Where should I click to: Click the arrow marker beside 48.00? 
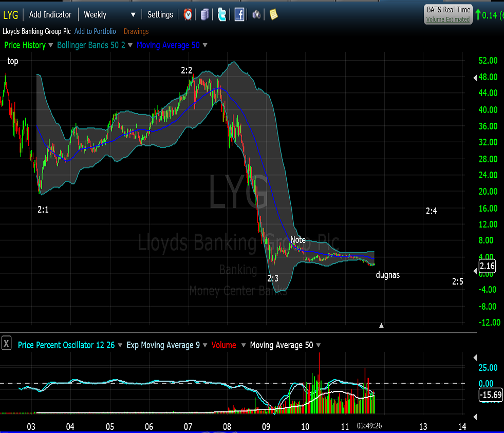[x=475, y=78]
